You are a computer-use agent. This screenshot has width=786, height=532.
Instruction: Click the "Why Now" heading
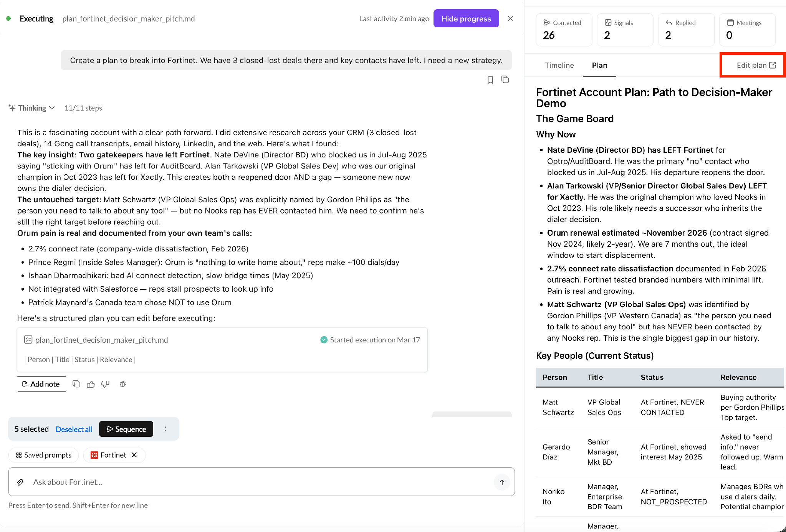click(x=556, y=134)
